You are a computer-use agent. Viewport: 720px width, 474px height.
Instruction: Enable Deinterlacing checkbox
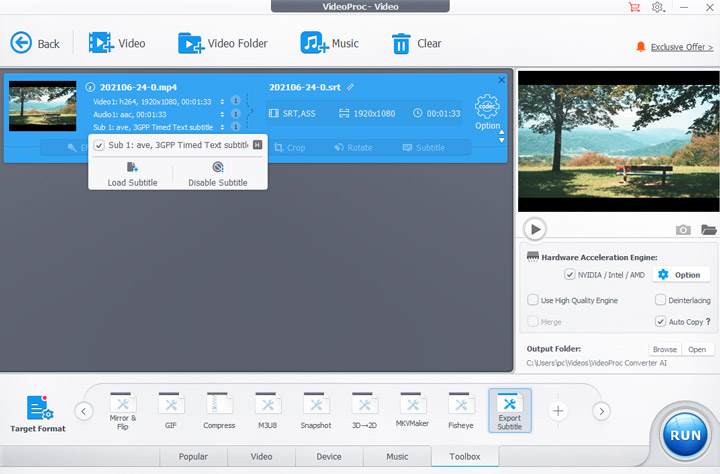coord(660,300)
